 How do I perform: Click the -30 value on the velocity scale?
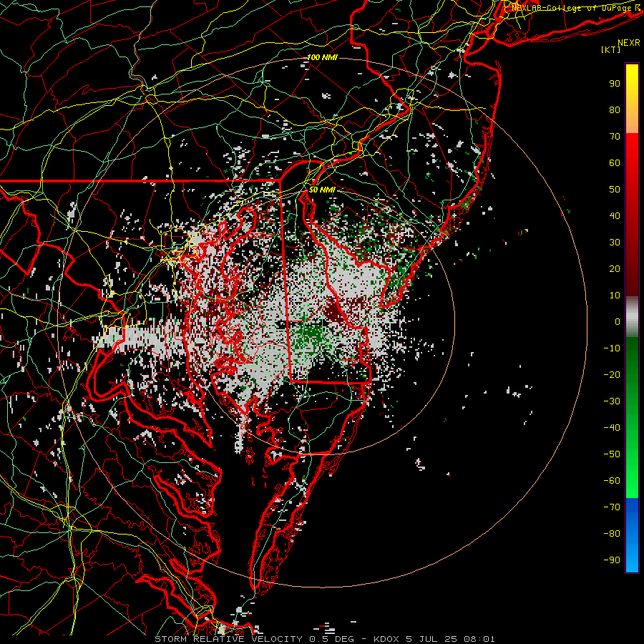(612, 401)
